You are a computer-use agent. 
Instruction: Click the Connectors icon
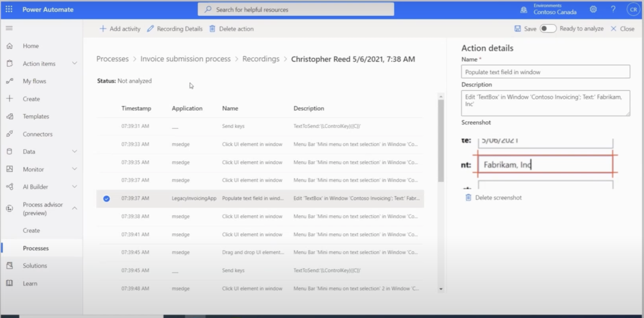9,134
